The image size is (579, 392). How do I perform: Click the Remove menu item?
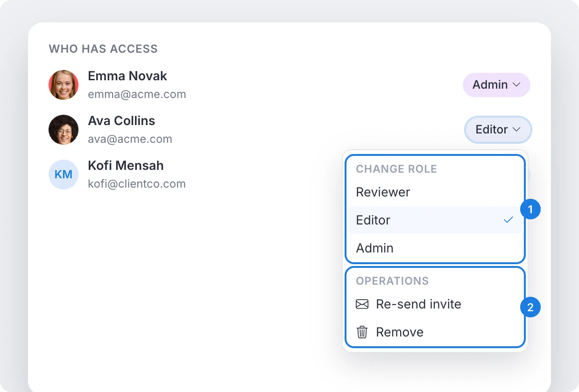click(x=435, y=332)
